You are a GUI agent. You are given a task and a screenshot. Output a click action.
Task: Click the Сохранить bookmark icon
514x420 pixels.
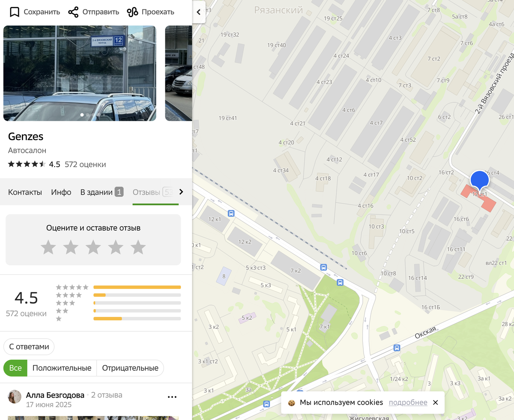pyautogui.click(x=15, y=12)
